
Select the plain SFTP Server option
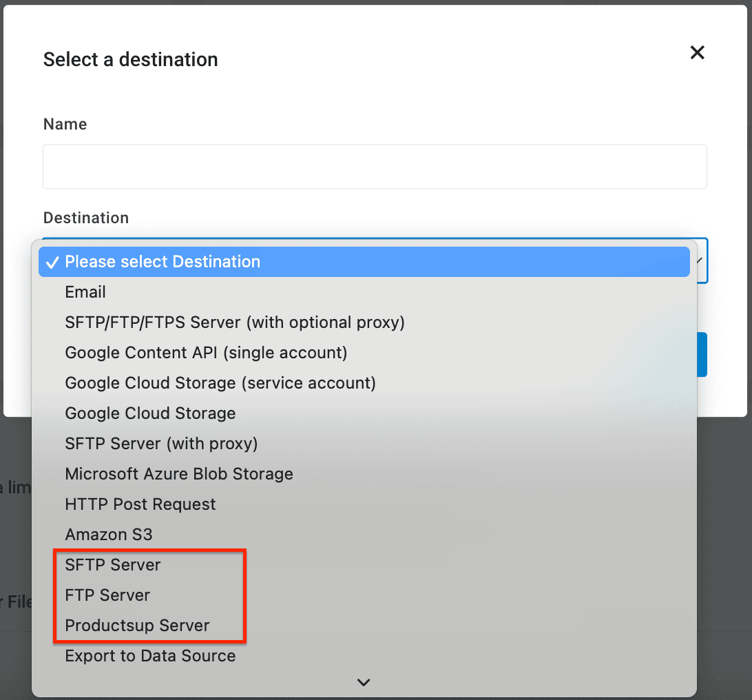click(x=113, y=565)
